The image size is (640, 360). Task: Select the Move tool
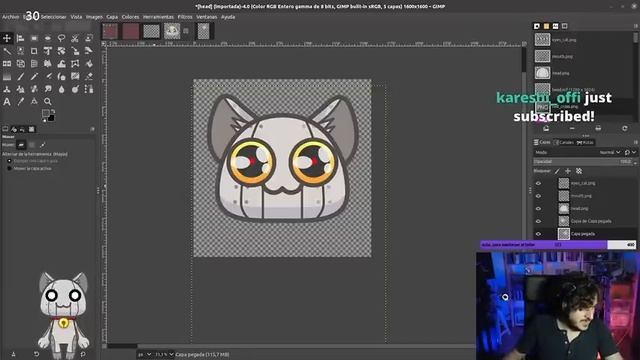(x=7, y=38)
